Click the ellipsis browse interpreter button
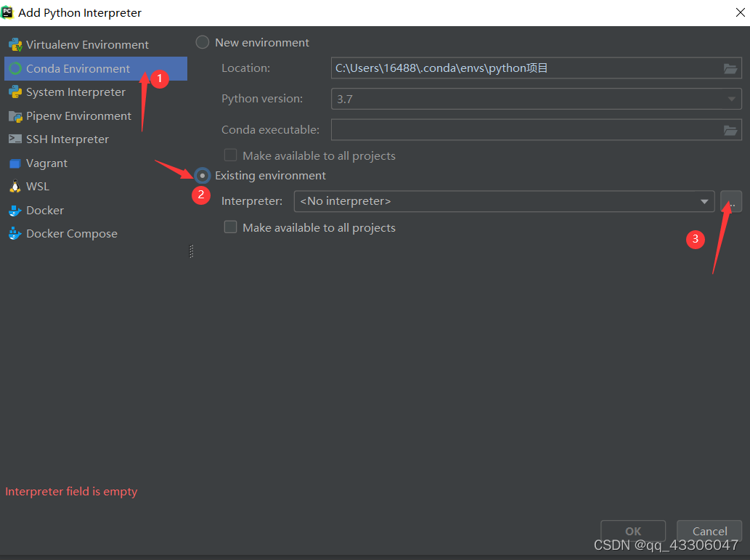This screenshot has width=750, height=560. pos(731,201)
